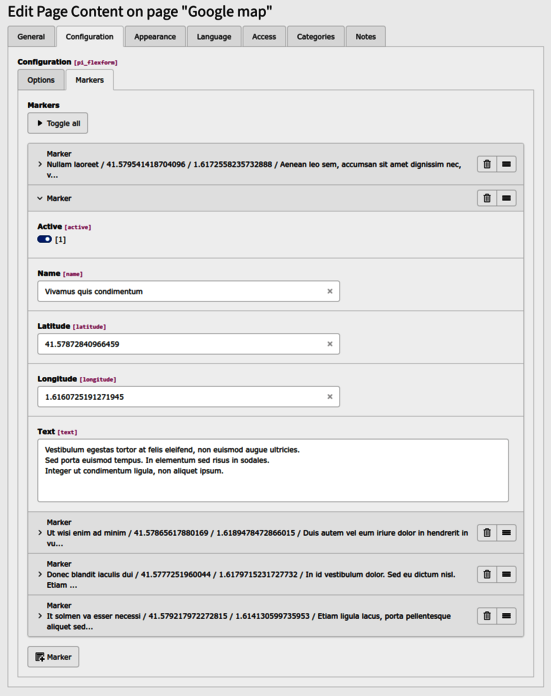551x696 pixels.
Task: Click the 'Edit Page Content' page heading
Action: (140, 11)
